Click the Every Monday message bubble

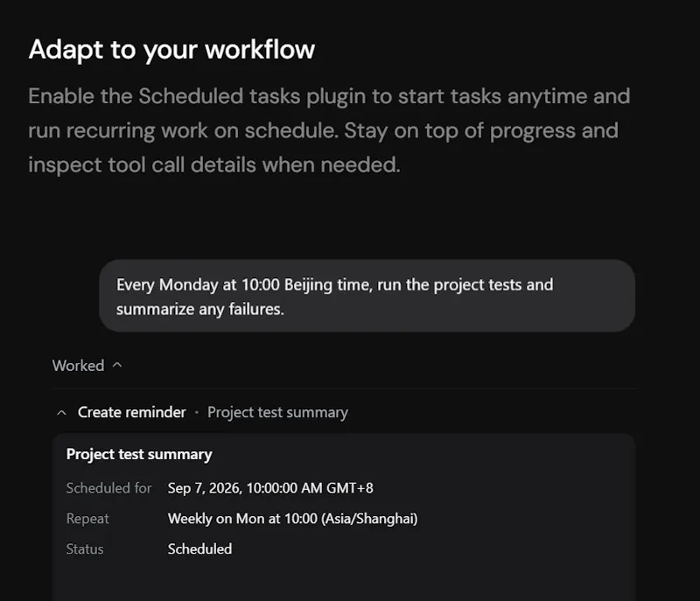coord(367,296)
